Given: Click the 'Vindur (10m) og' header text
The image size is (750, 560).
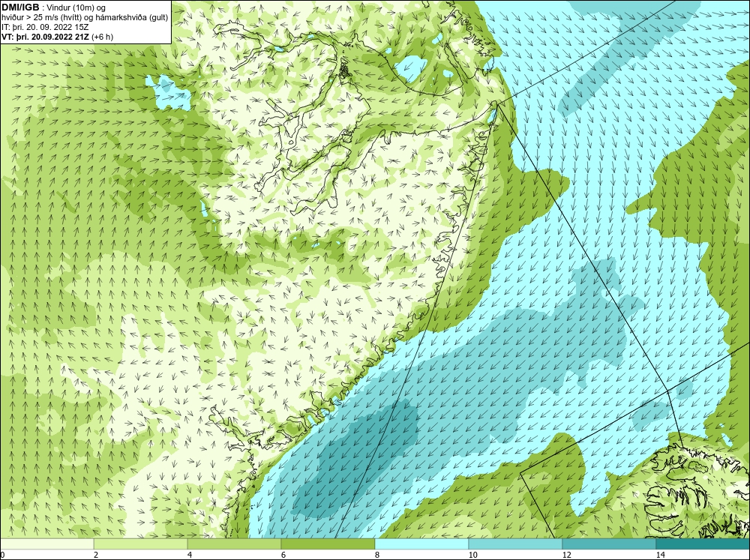Looking at the screenshot, I should tap(76, 7).
